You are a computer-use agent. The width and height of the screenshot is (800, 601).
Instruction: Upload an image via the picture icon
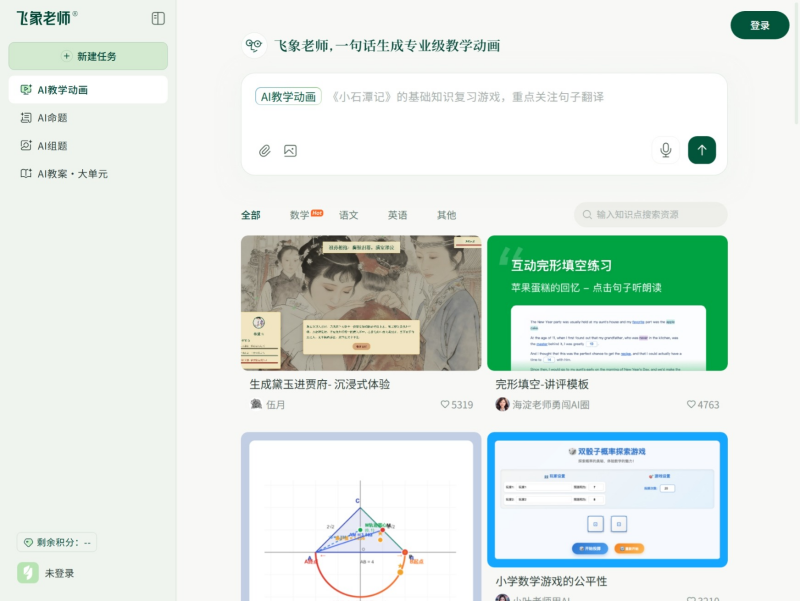click(290, 150)
